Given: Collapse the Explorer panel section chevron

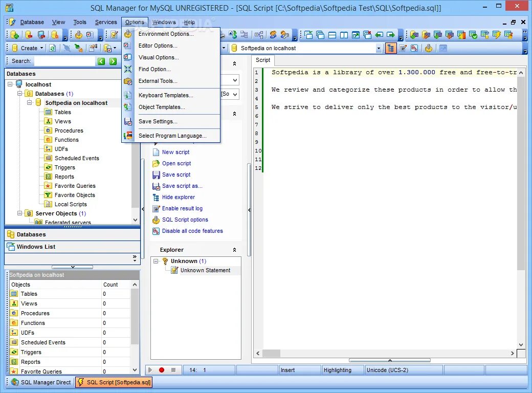Looking at the screenshot, I should [x=234, y=250].
